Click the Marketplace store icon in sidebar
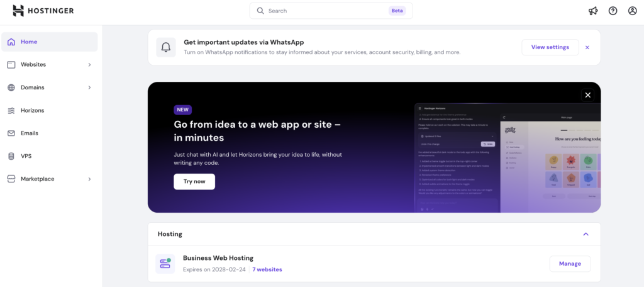The height and width of the screenshot is (287, 644). (x=11, y=179)
